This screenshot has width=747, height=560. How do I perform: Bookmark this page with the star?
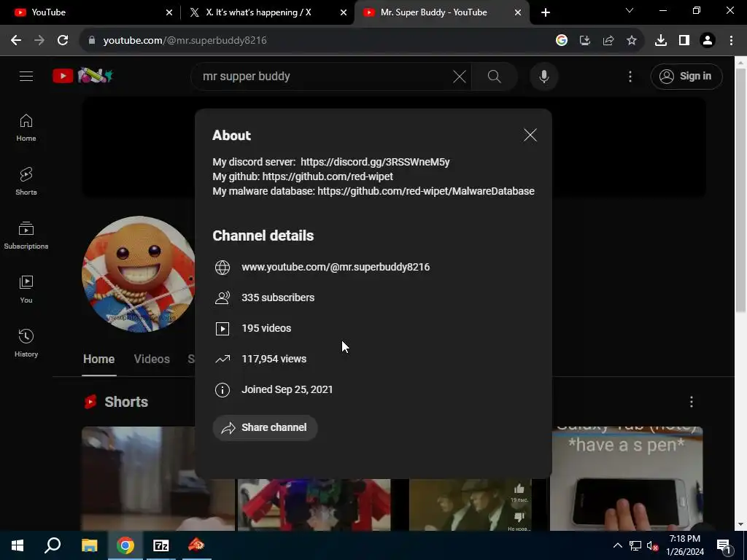pos(632,41)
